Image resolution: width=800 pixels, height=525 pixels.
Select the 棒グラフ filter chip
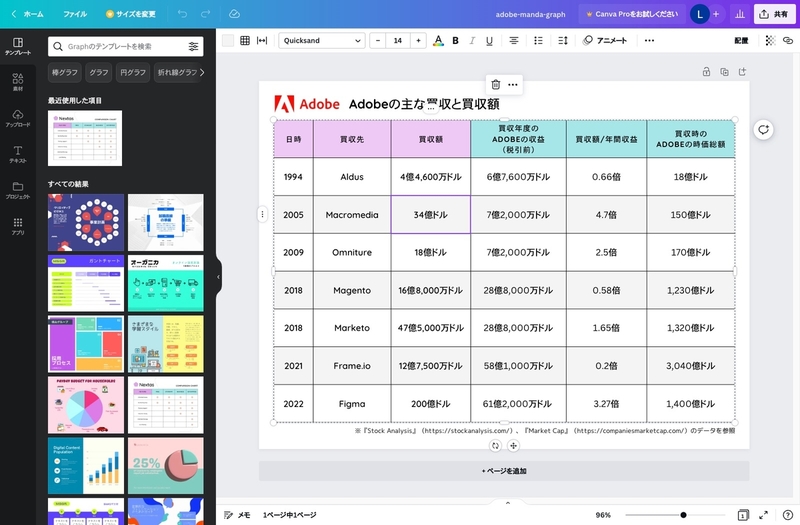(x=65, y=72)
